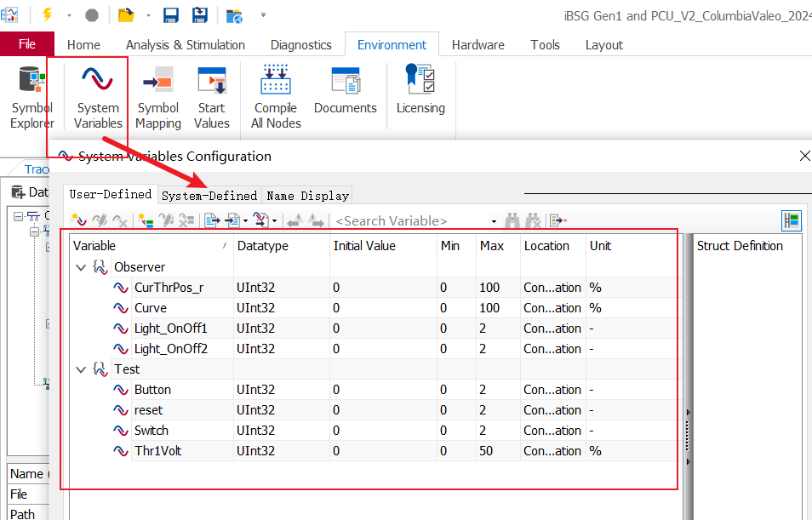812x520 pixels.
Task: Switch to the Name Display tab
Action: (x=307, y=196)
